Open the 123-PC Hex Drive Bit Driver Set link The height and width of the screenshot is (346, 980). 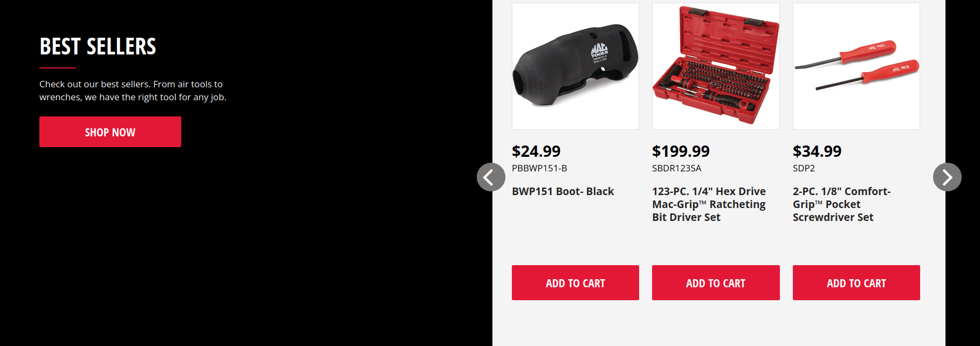709,204
